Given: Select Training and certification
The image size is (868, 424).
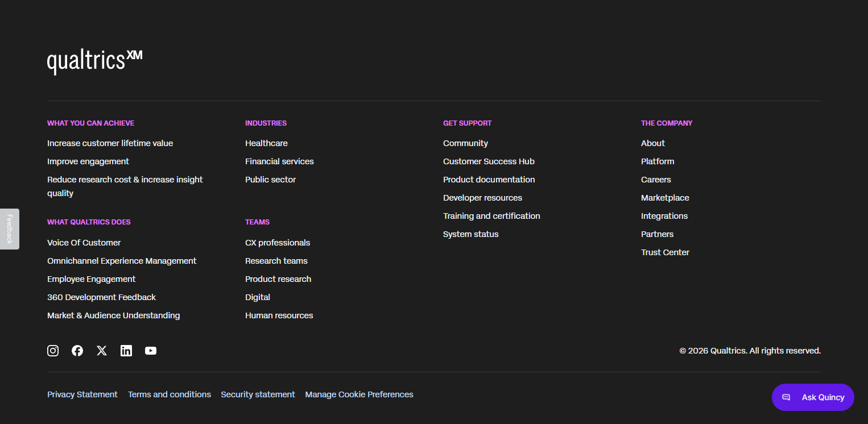Looking at the screenshot, I should [x=491, y=216].
